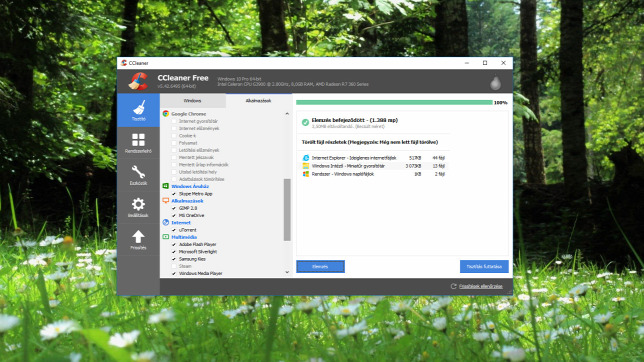Maximize the CCleaner window

[x=485, y=63]
